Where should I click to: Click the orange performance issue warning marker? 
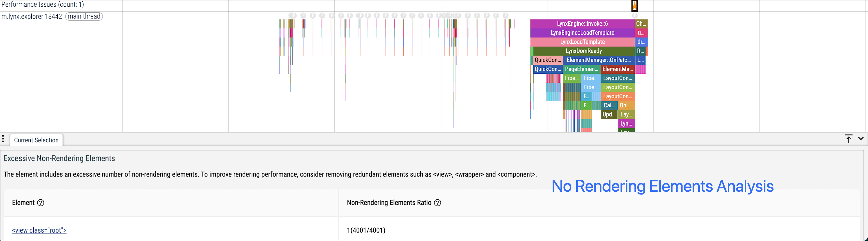click(634, 6)
